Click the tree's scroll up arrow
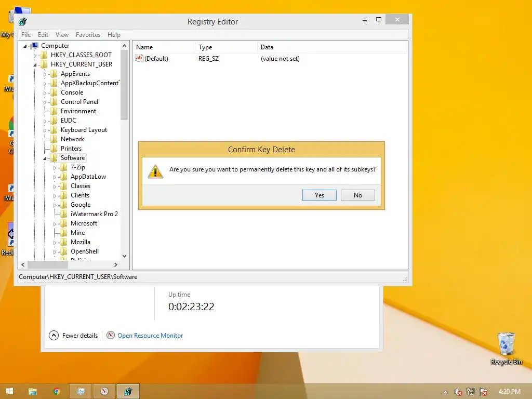 [x=125, y=46]
